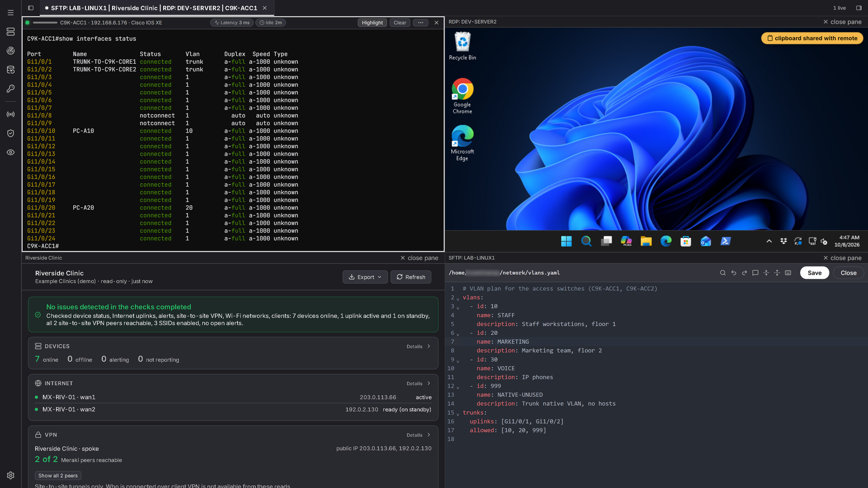Open the Recycle Bin on remote desktop
This screenshot has height=488, width=868.
(x=462, y=46)
